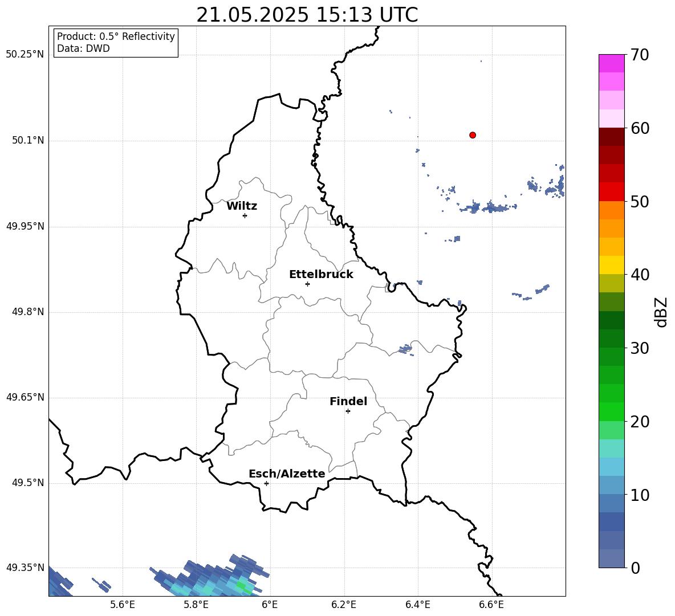Click the 49.5°N latitude label
Viewport: 675px width, 616px height.
(x=28, y=483)
